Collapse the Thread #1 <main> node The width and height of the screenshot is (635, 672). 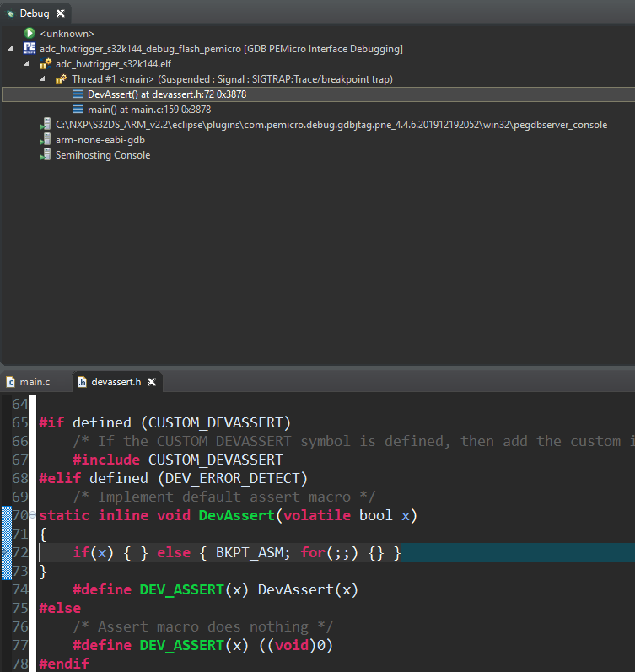point(42,79)
